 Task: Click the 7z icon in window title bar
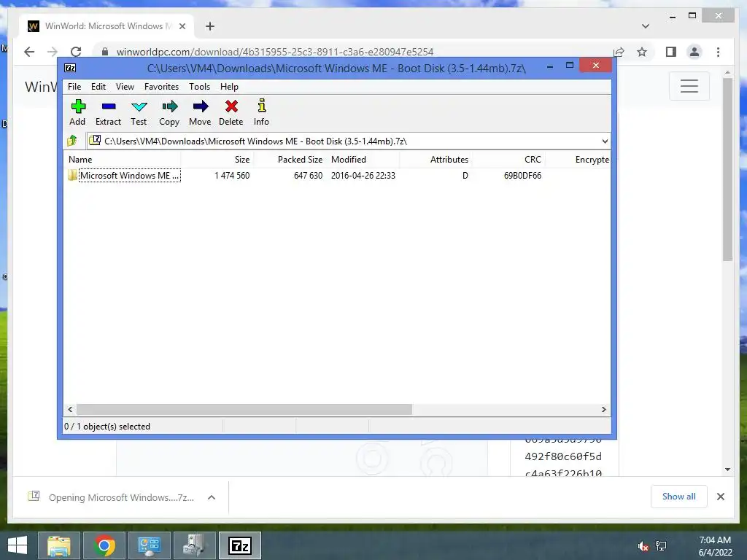(x=70, y=68)
